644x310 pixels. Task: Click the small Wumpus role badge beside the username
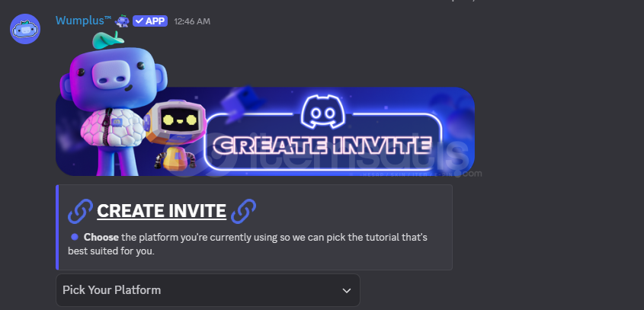pos(122,21)
